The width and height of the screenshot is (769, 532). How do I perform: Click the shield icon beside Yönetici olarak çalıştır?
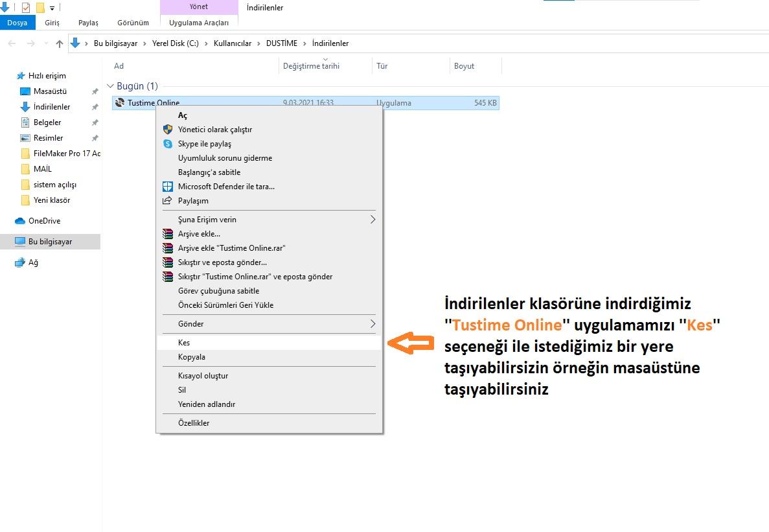168,130
